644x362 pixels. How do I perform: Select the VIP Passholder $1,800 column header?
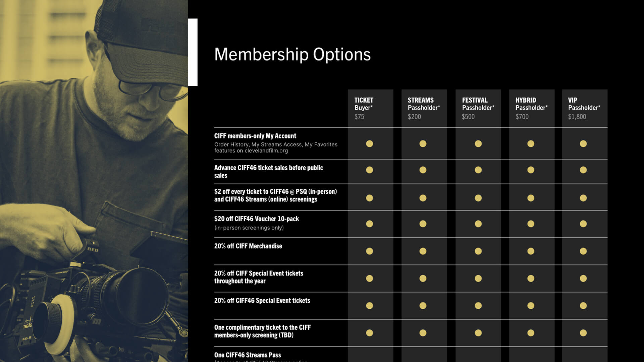coord(585,108)
